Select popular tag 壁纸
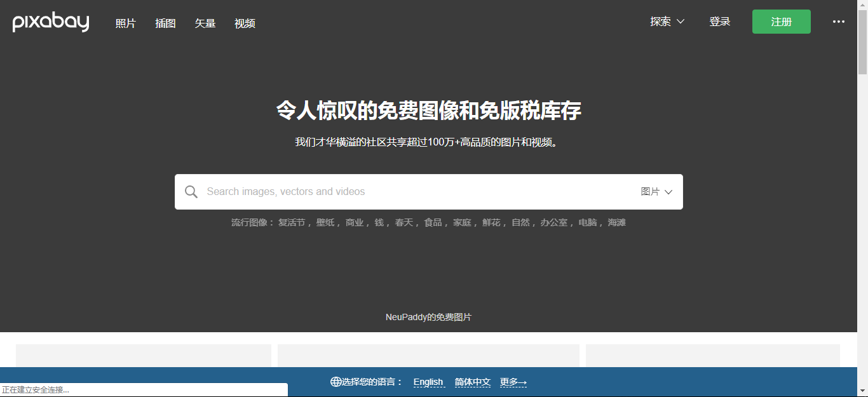This screenshot has height=397, width=868. pyautogui.click(x=325, y=222)
